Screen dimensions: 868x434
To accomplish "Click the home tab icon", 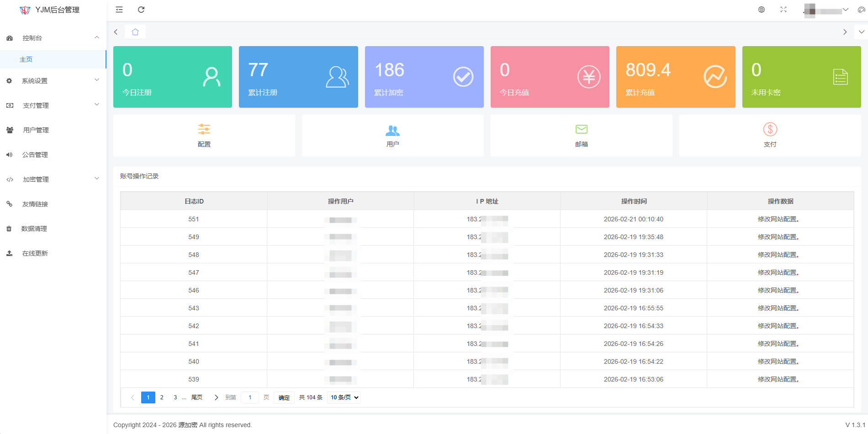I will click(135, 32).
